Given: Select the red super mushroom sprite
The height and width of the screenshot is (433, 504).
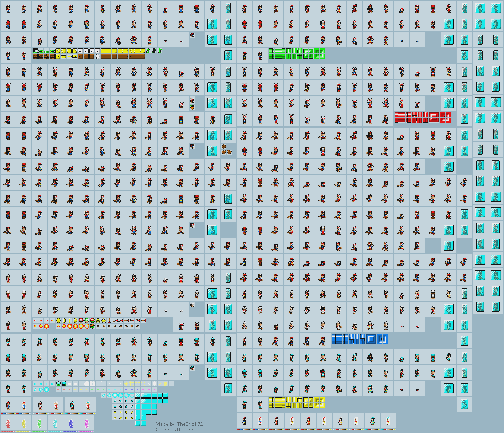Looking at the screenshot, I should pos(81,321).
